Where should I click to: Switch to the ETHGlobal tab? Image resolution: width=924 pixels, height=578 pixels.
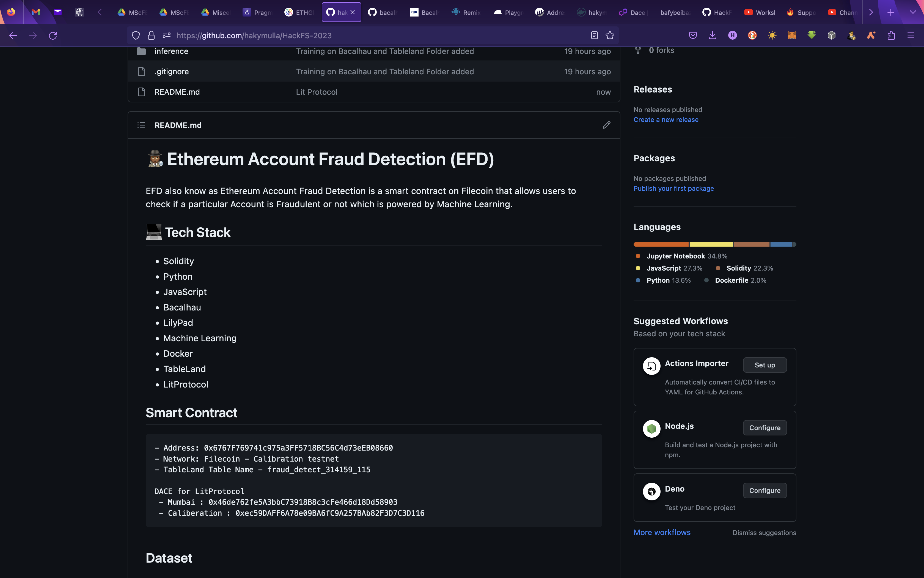pos(300,12)
